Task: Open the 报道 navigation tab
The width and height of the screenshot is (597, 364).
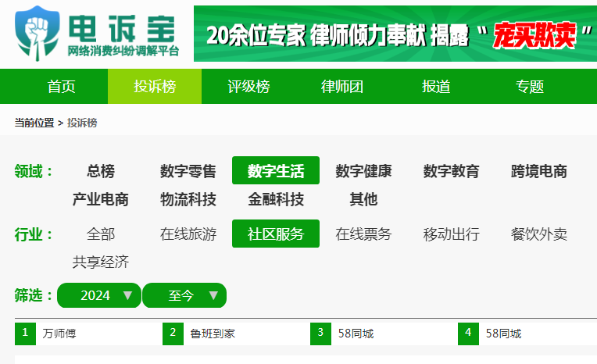Action: point(435,87)
